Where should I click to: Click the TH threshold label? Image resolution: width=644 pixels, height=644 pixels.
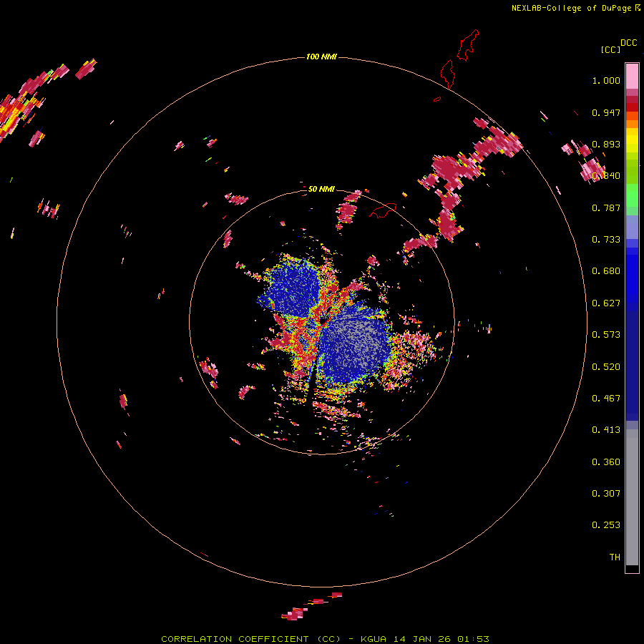(615, 557)
